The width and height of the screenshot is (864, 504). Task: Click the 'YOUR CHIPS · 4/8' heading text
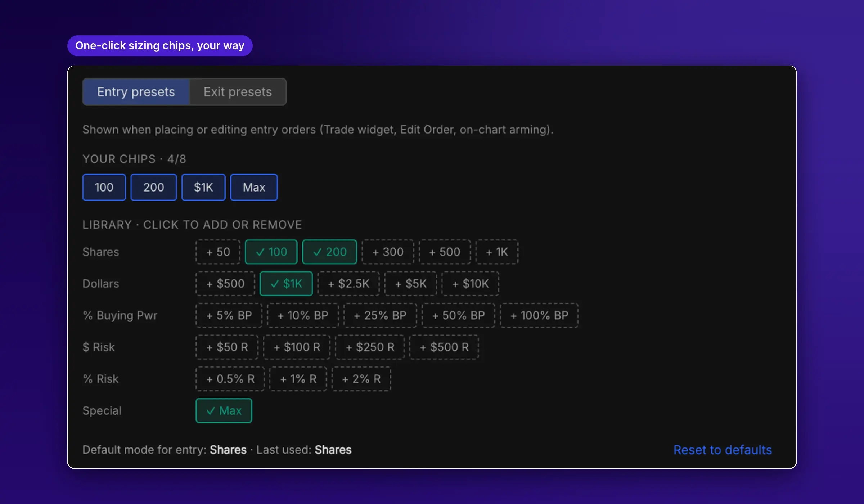pos(134,159)
